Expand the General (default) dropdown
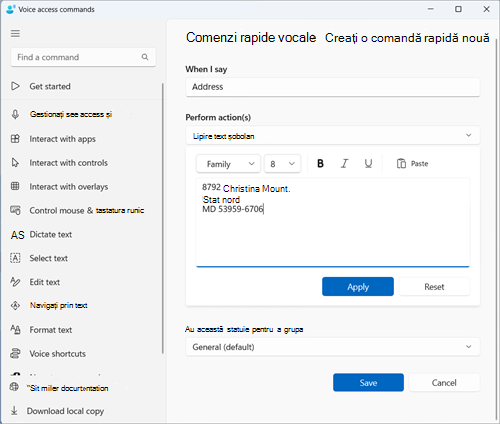The height and width of the screenshot is (424, 500). pos(333,347)
